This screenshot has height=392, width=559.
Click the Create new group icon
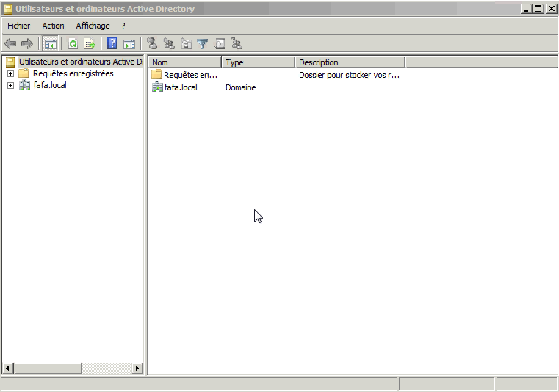(169, 43)
